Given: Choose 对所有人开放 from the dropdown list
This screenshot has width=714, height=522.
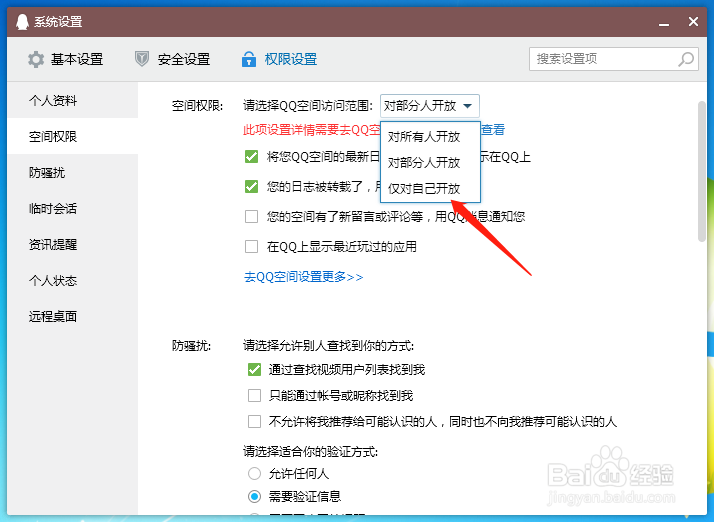Looking at the screenshot, I should click(x=430, y=136).
